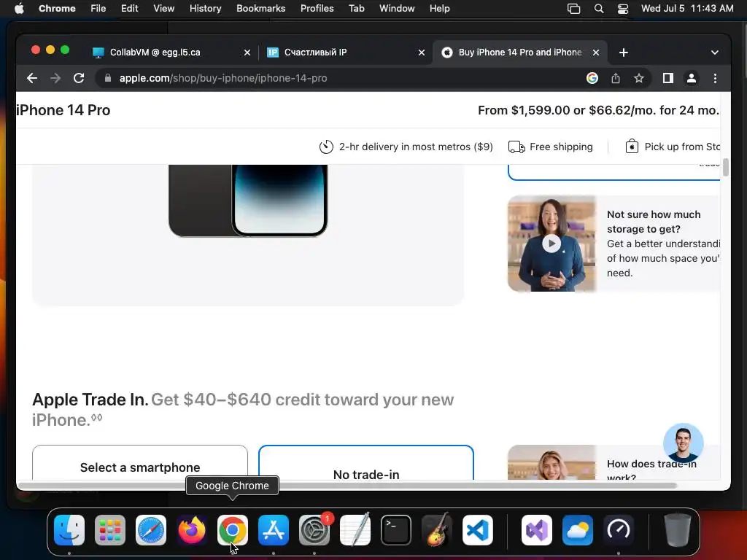Close the Buy iPhone 14 Pro tab

(596, 52)
